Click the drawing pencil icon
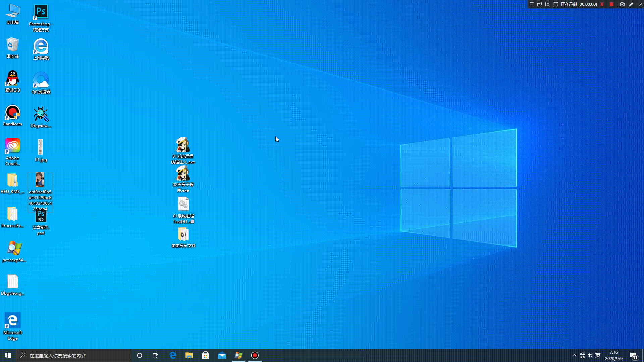 (x=631, y=4)
